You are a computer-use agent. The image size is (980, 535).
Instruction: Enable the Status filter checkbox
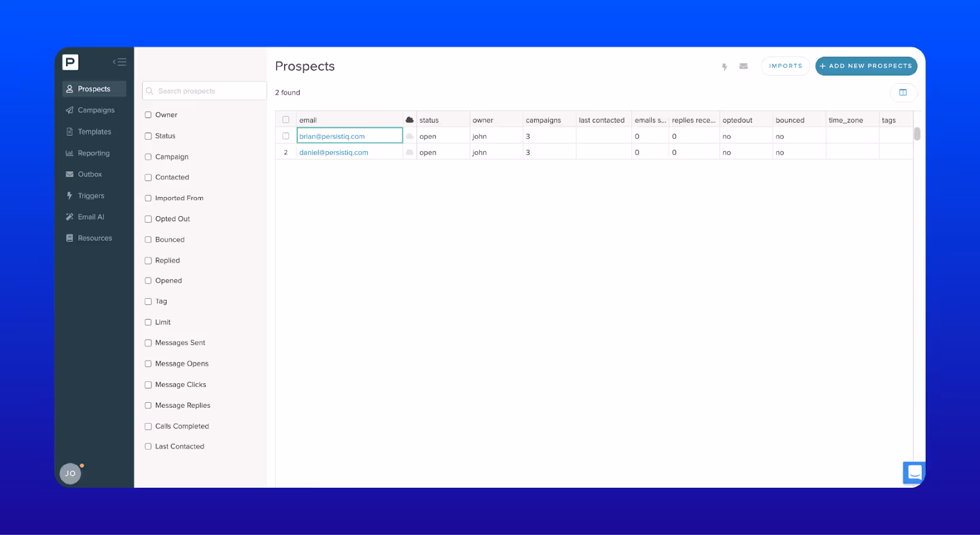148,136
